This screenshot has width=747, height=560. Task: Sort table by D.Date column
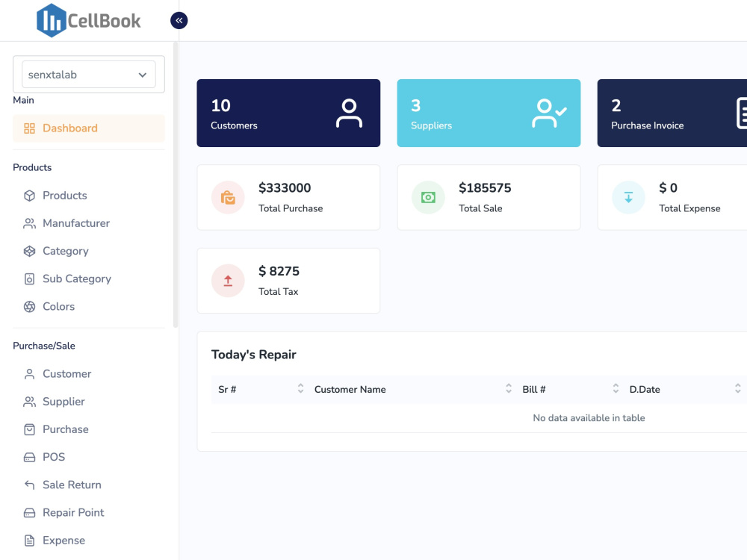click(684, 389)
